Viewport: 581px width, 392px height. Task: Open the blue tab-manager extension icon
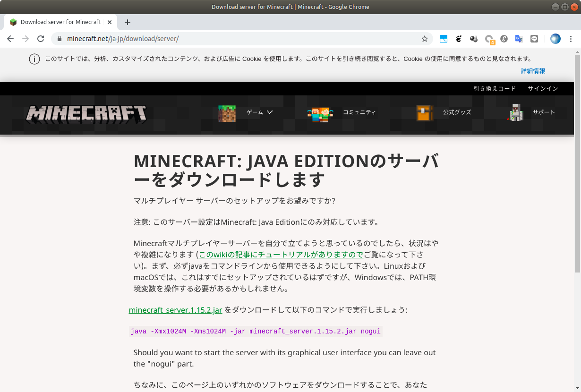[x=444, y=39]
